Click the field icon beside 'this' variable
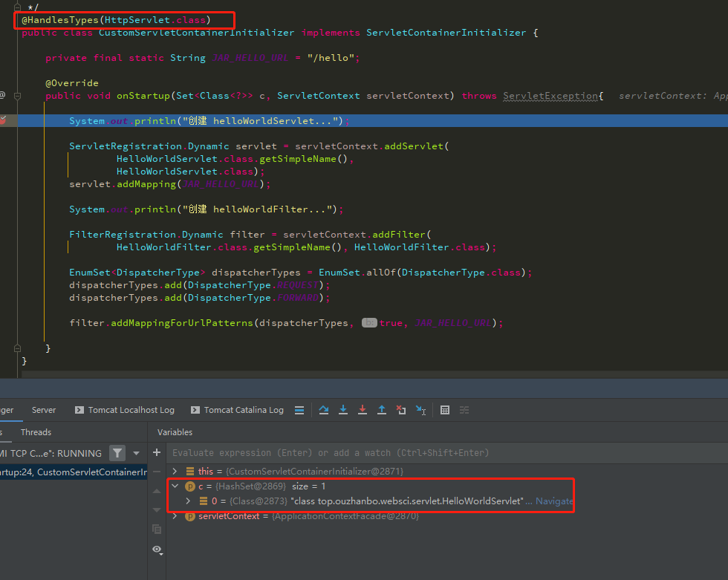The width and height of the screenshot is (728, 580). [190, 472]
